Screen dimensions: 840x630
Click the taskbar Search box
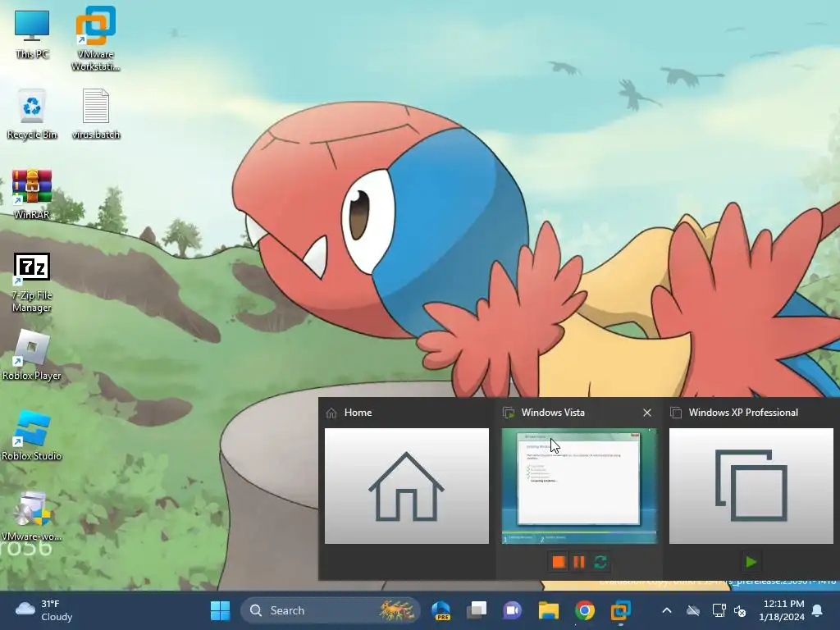[x=331, y=610]
